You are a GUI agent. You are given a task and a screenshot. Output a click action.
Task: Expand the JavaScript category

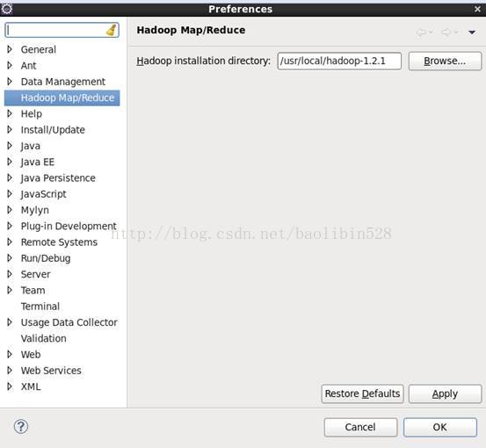pos(10,194)
